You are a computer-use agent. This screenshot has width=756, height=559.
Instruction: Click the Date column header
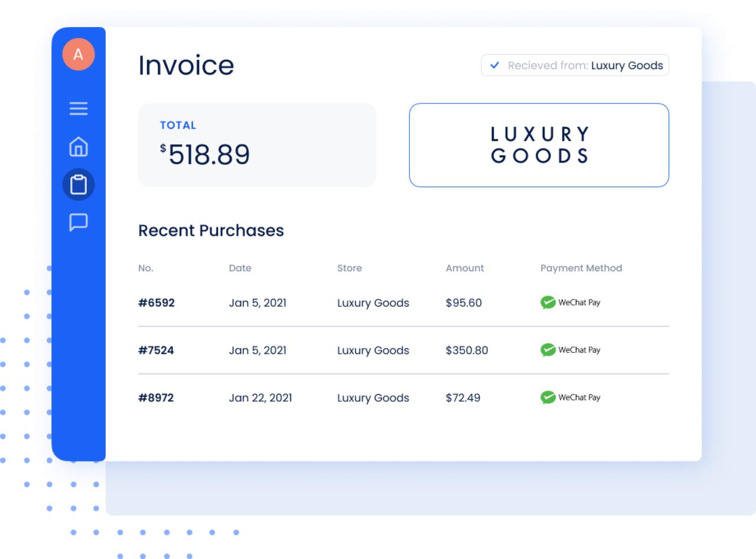click(240, 268)
